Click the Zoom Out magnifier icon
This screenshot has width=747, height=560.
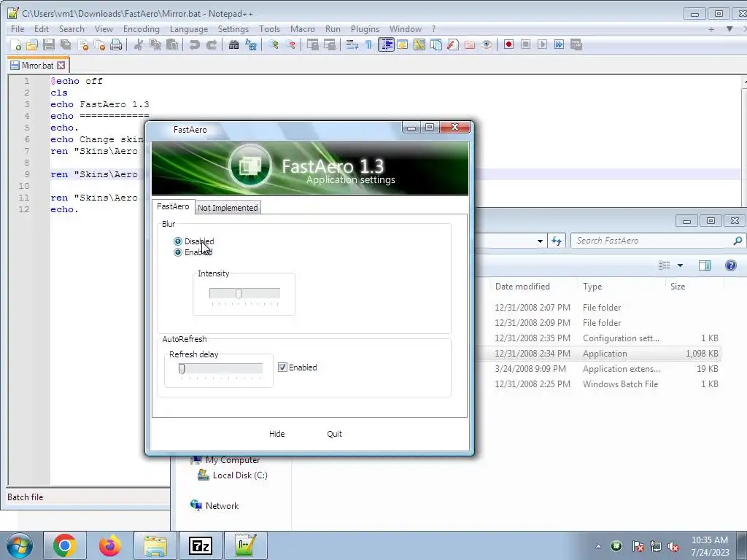[x=290, y=44]
